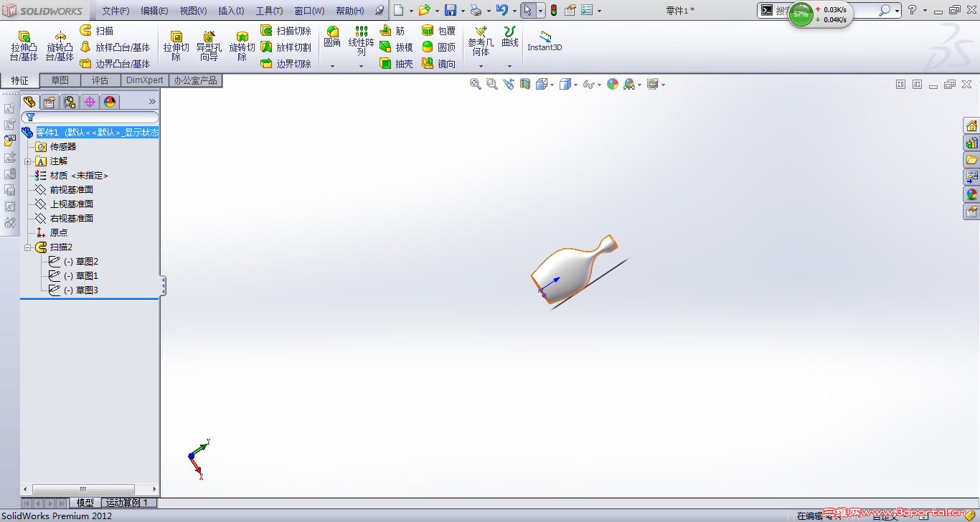Open the 参考几何体 reference geometry tool
The image size is (980, 522).
pyautogui.click(x=481, y=41)
